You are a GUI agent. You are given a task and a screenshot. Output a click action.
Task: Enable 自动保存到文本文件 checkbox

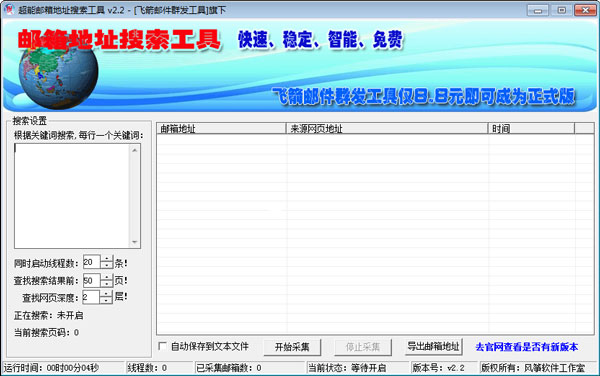pos(163,346)
